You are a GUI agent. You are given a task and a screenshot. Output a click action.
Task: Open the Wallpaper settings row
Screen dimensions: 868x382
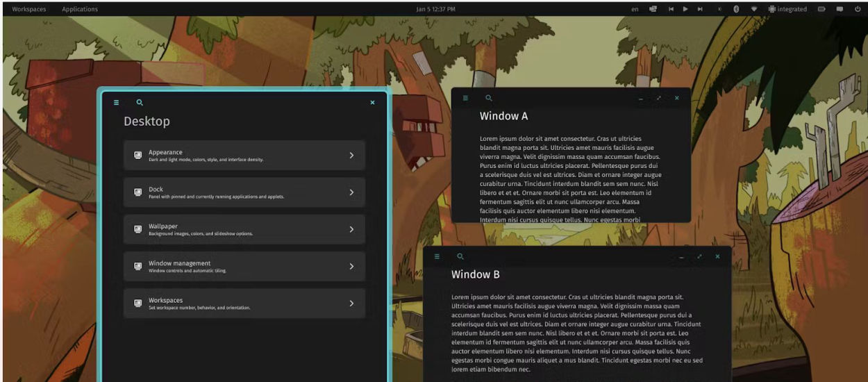pos(244,229)
